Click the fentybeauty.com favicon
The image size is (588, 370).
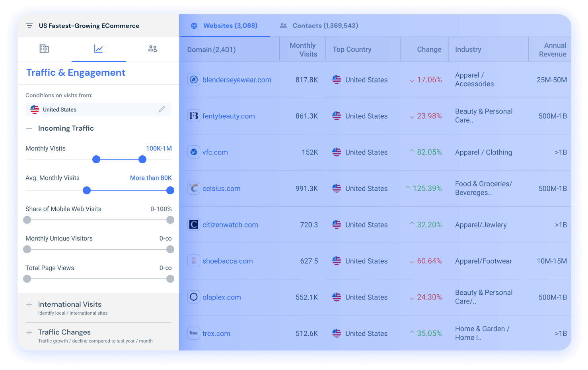(x=194, y=116)
